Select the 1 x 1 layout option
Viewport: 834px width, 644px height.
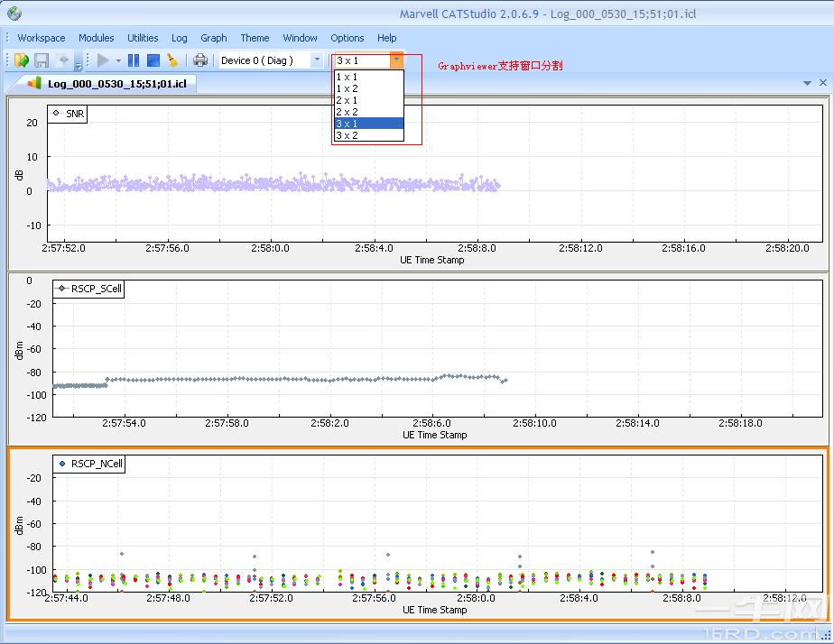tap(347, 78)
